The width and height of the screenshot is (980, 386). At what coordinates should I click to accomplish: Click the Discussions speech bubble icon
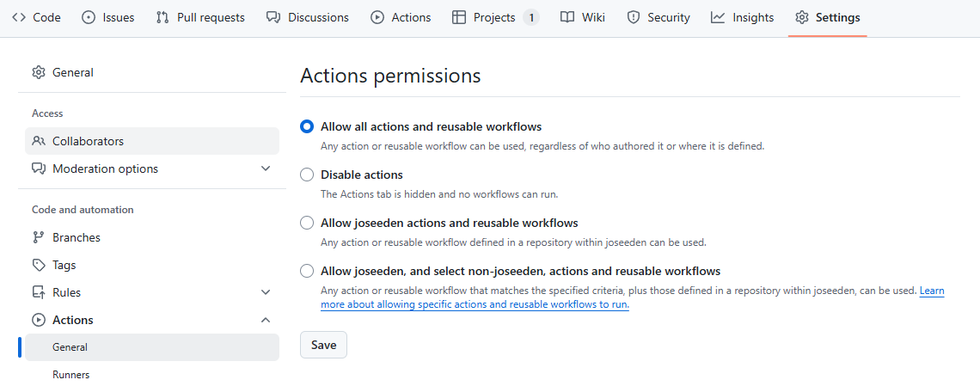point(273,17)
